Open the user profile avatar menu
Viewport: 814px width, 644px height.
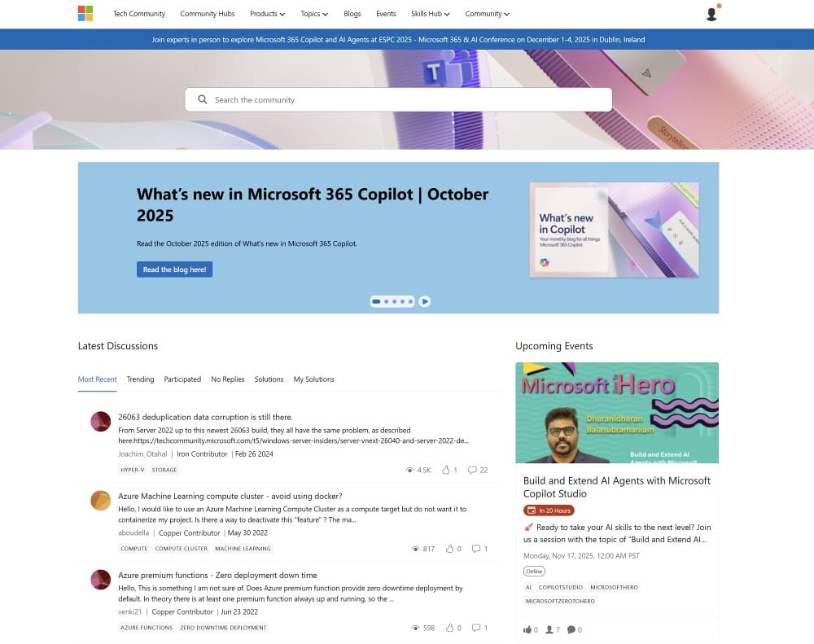pos(711,14)
